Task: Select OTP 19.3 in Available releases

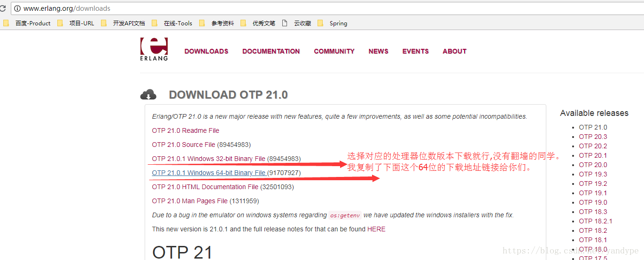Action: (593, 174)
